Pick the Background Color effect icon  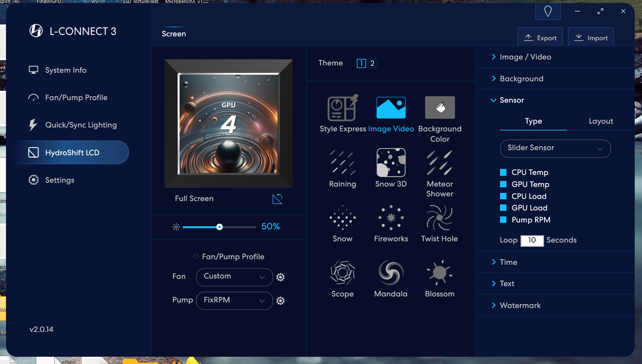[x=440, y=107]
